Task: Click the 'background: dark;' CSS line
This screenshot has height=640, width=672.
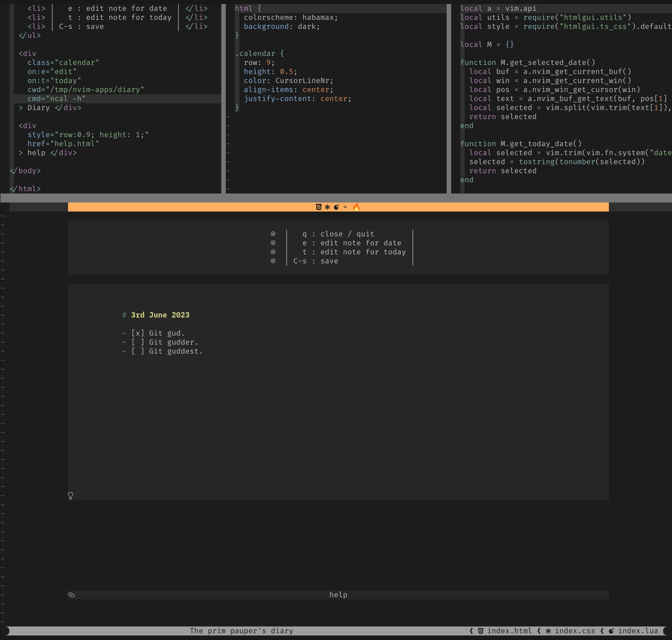Action: pos(282,27)
